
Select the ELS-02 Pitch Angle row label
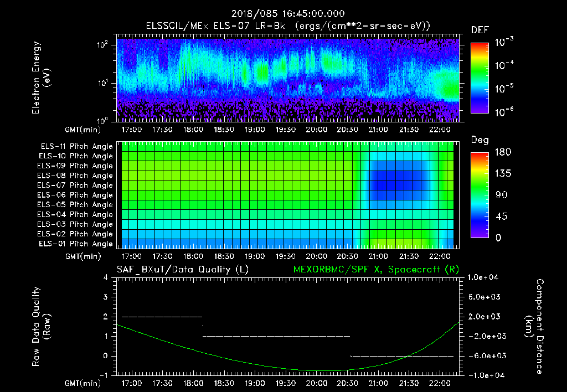tap(75, 234)
